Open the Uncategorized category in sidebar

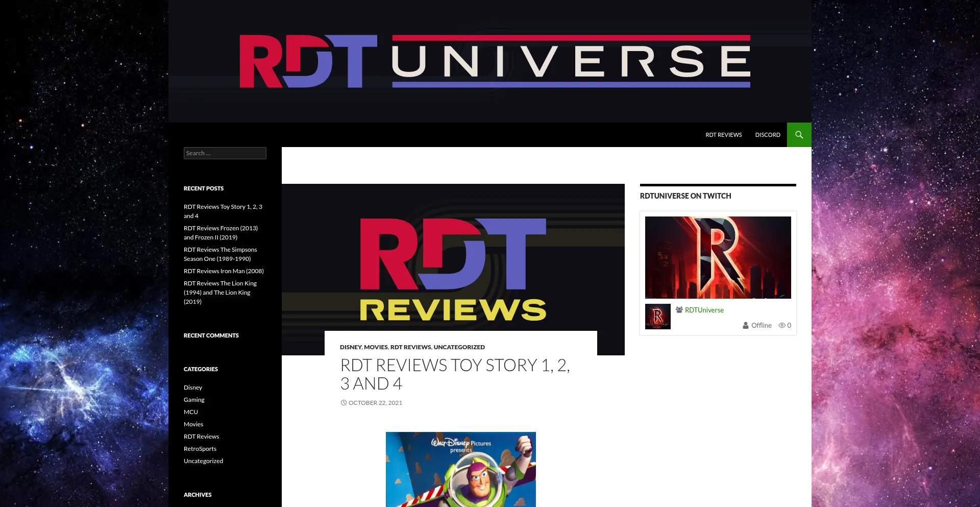click(203, 461)
